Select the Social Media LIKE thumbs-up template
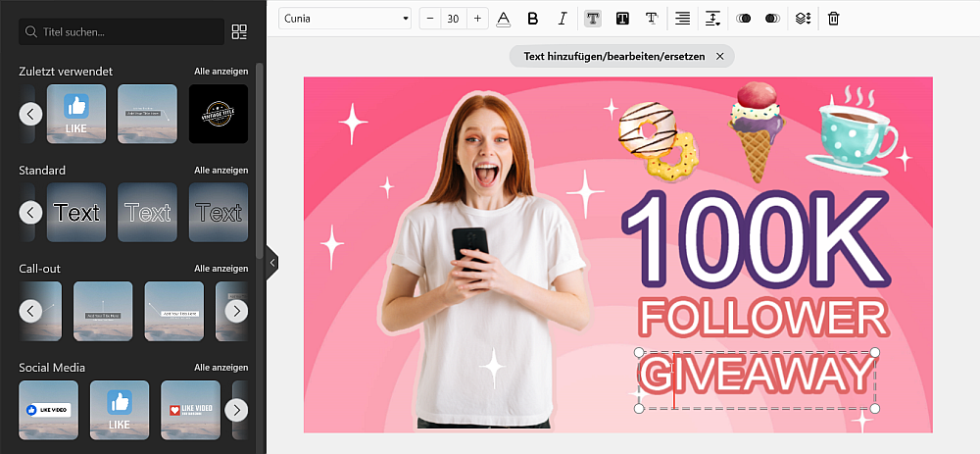This screenshot has height=454, width=980. (120, 410)
